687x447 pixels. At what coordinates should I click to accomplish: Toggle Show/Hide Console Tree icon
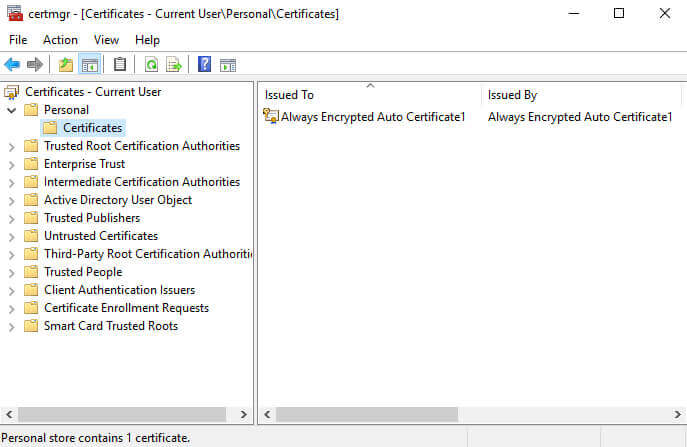pos(90,65)
